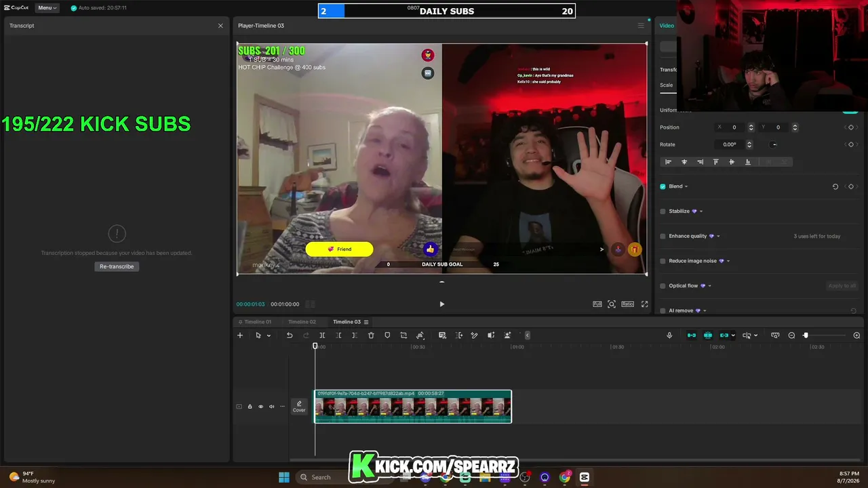Add a Rotate keyframe diamond
The image size is (868, 488).
click(851, 144)
